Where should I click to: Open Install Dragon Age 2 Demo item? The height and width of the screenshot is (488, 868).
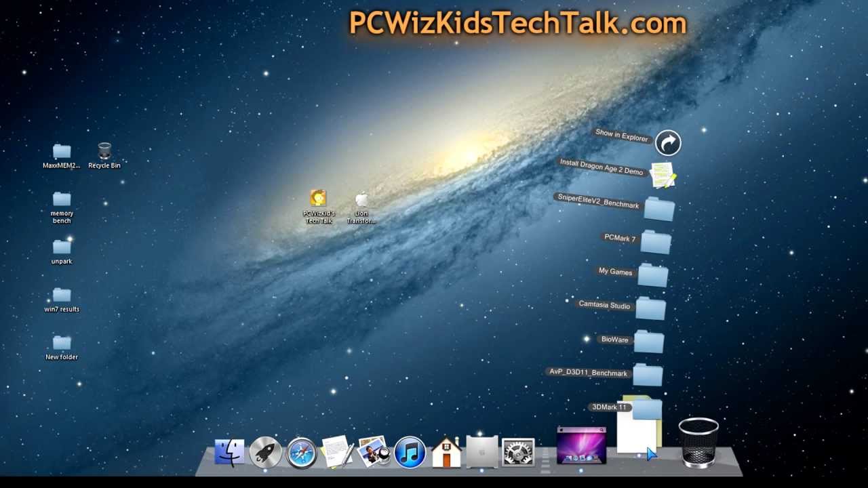pos(663,175)
